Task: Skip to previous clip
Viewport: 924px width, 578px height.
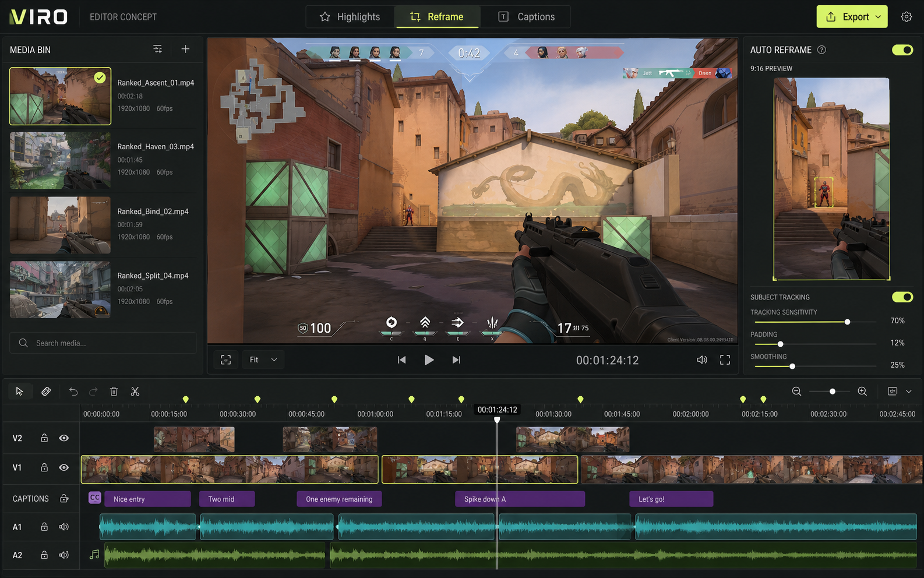Action: [x=401, y=360]
